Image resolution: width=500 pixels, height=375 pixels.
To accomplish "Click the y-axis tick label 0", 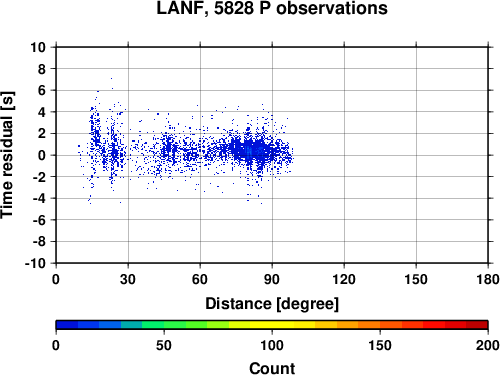I will coord(42,155).
